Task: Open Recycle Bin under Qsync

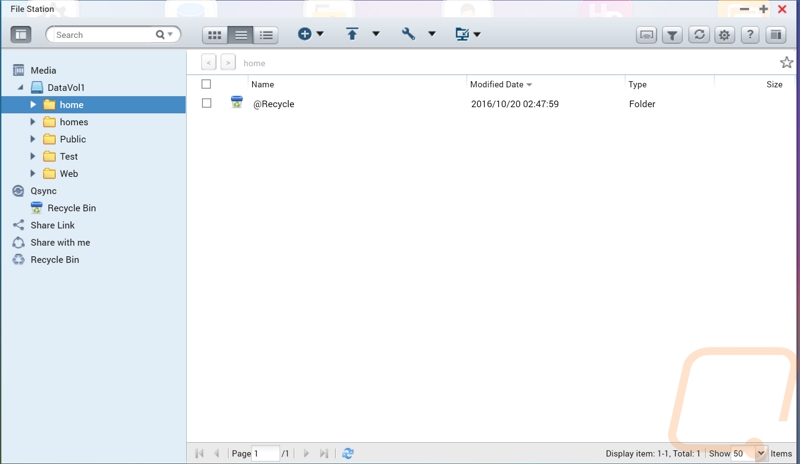Action: [71, 208]
